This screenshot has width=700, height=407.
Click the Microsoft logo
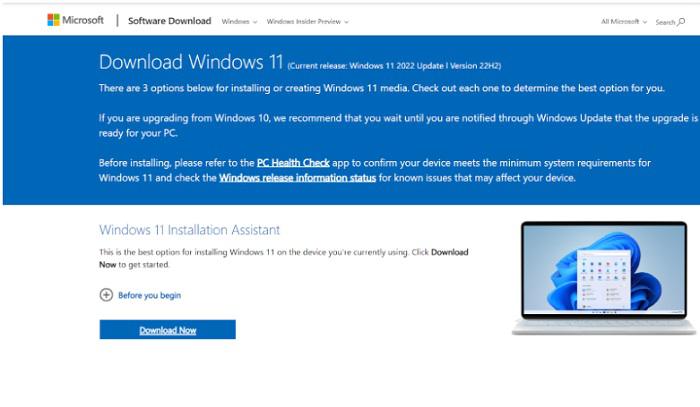click(75, 20)
